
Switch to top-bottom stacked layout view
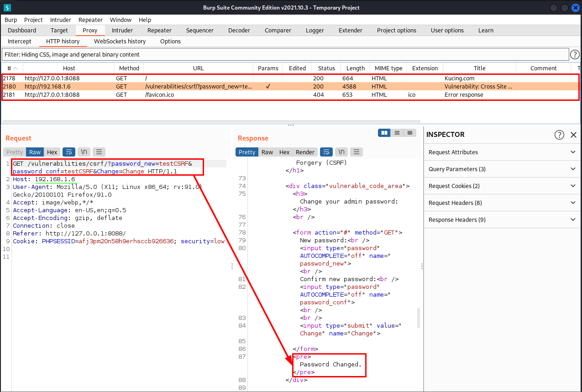point(397,133)
